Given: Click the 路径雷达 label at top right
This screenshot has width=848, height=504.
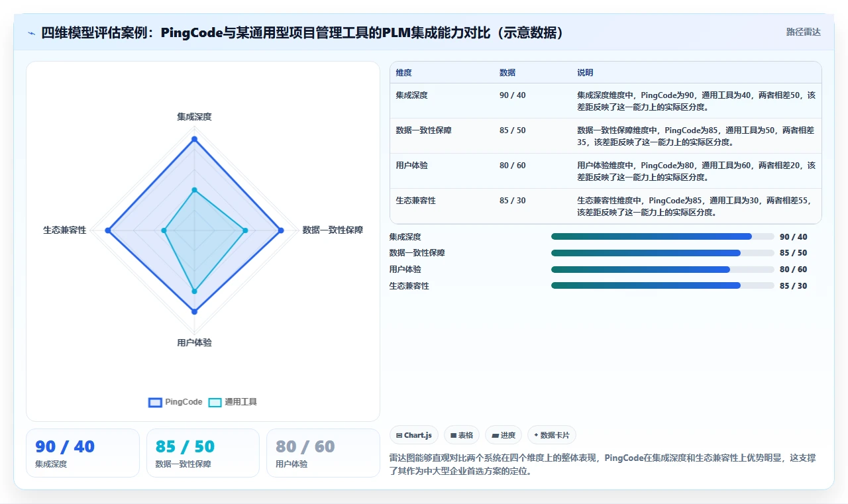Looking at the screenshot, I should pyautogui.click(x=803, y=32).
